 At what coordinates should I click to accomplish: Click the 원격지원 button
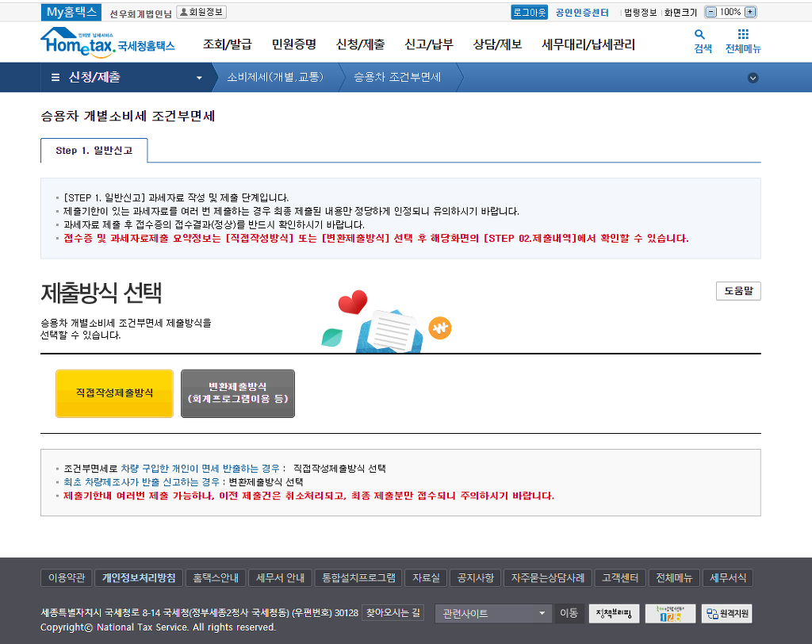(x=726, y=613)
